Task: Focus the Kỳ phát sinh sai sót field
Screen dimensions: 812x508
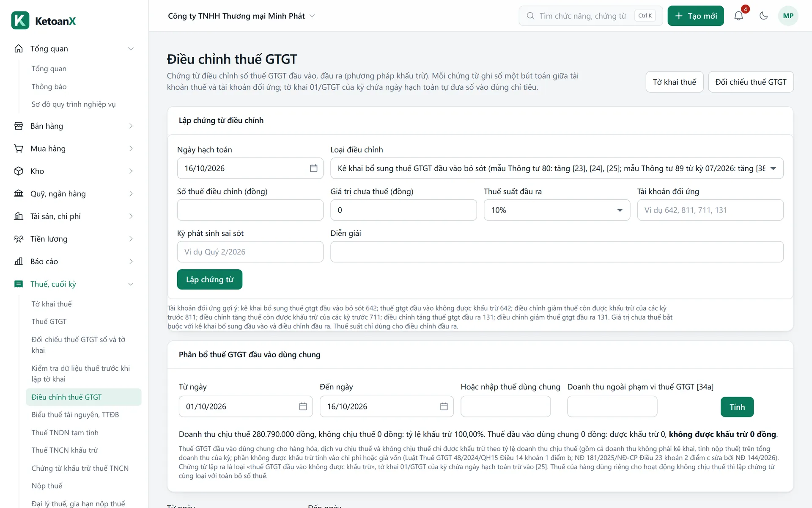Action: [x=250, y=252]
